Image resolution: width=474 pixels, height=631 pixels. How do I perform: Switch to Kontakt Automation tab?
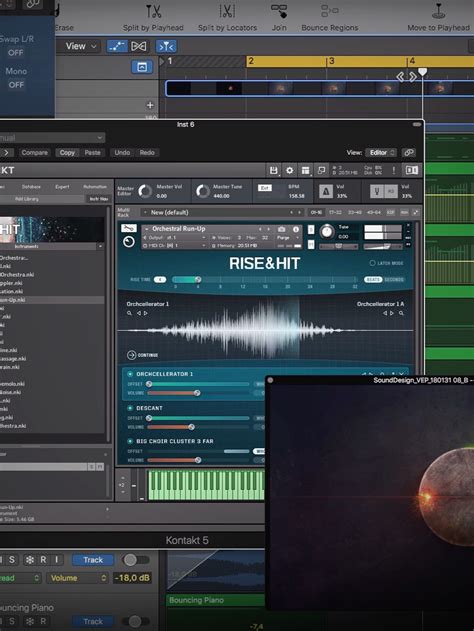95,187
